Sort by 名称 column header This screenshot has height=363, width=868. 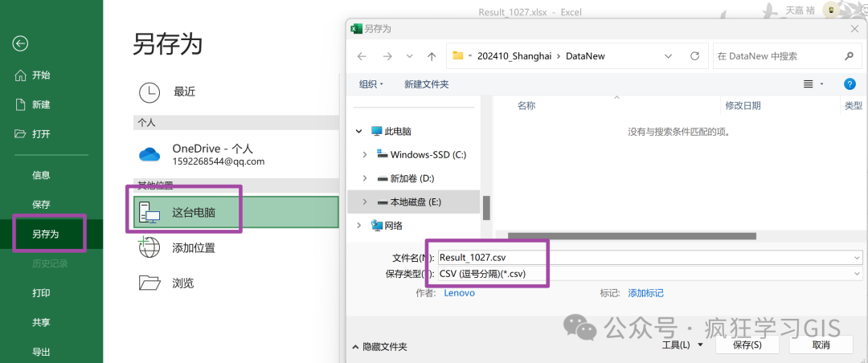click(x=526, y=105)
